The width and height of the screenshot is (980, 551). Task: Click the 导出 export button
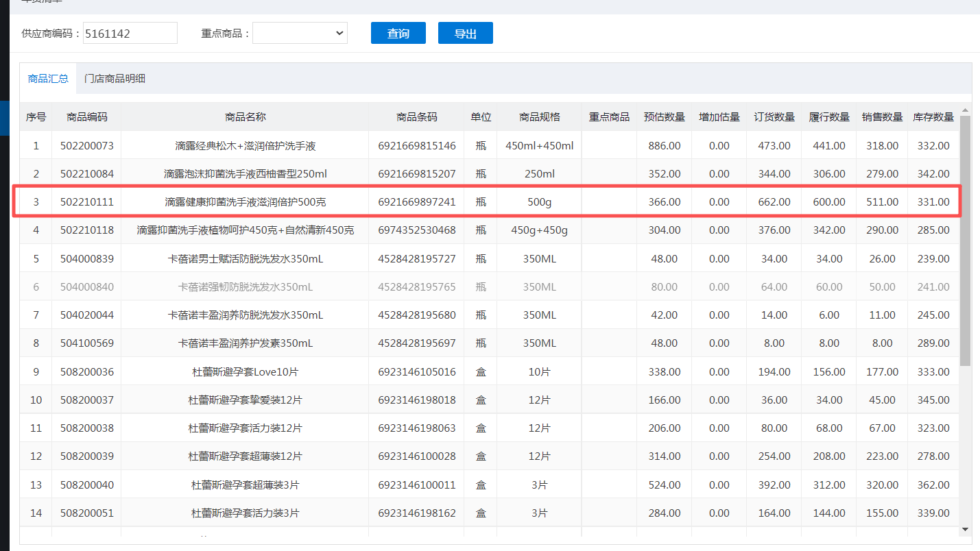point(465,33)
